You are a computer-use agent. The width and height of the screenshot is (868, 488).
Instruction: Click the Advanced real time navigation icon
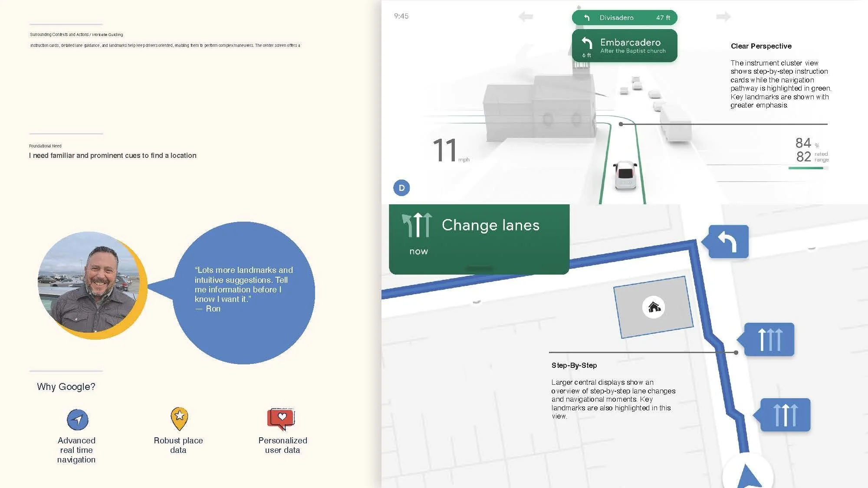[78, 419]
